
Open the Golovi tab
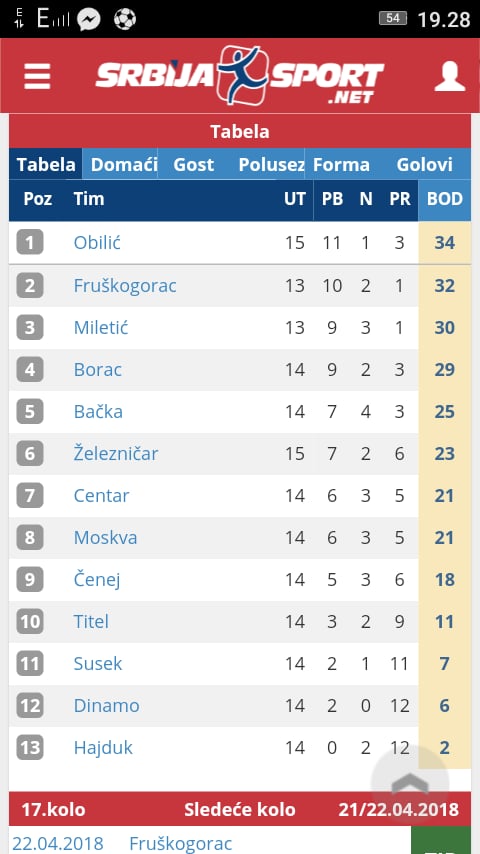tap(424, 164)
